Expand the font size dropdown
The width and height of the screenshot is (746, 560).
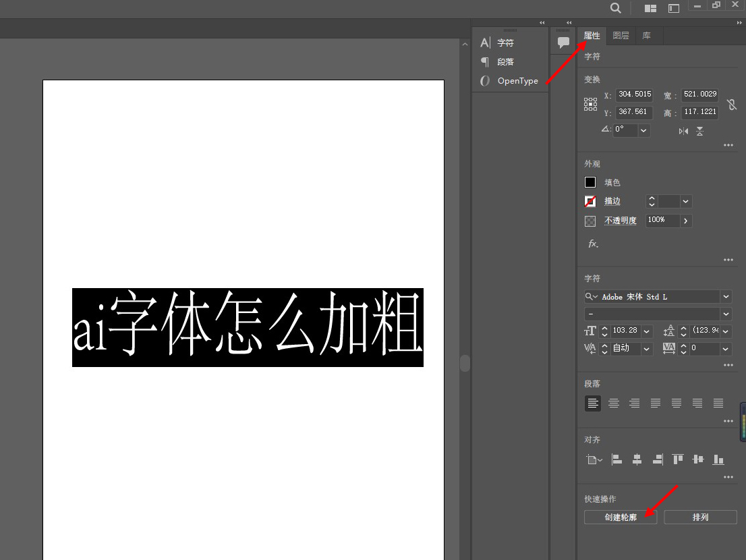point(647,331)
